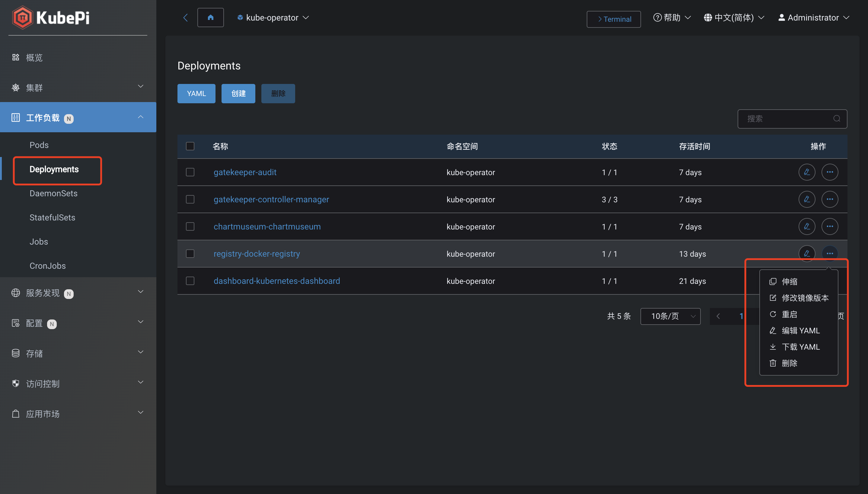Open CronJobs in the sidebar
The height and width of the screenshot is (494, 868).
coord(47,266)
